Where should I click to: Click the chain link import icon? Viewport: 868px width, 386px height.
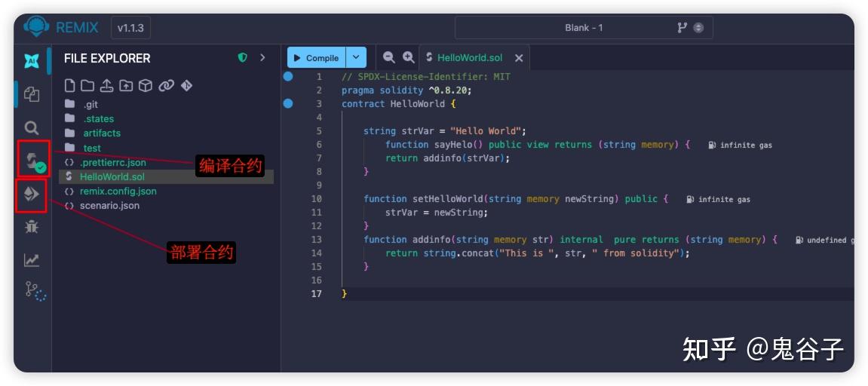[x=166, y=85]
